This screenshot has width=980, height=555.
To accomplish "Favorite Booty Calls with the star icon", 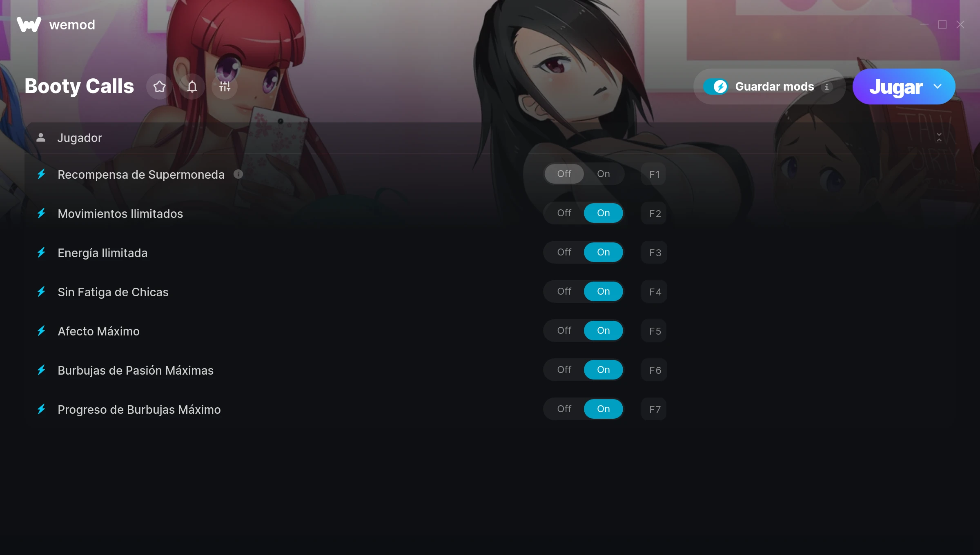I will 159,87.
